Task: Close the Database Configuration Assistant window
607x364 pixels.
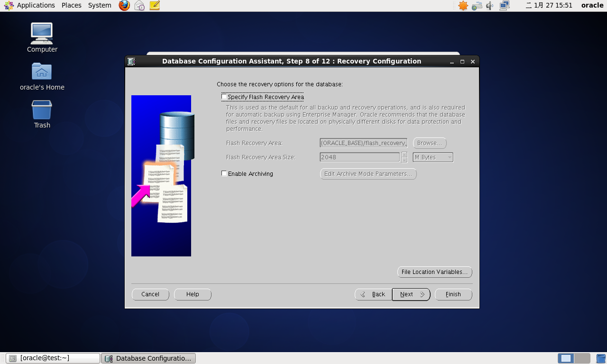Action: point(473,62)
